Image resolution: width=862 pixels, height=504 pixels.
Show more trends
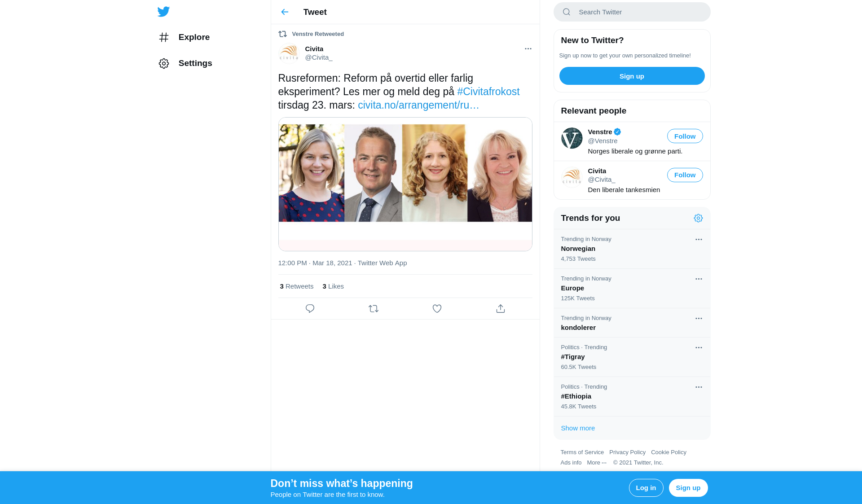point(578,428)
